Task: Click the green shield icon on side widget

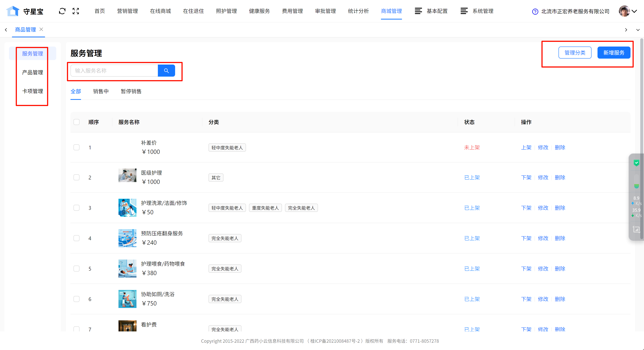Action: [636, 163]
